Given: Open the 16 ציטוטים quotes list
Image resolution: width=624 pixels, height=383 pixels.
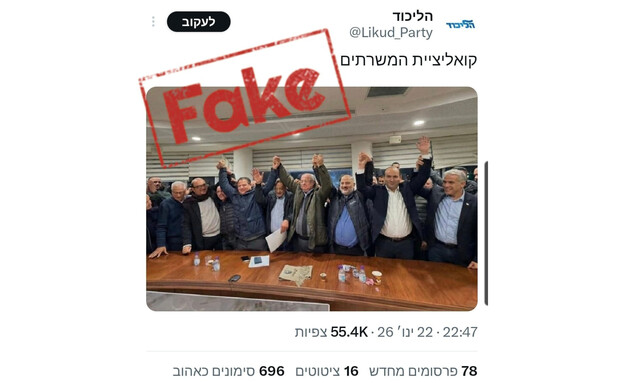Looking at the screenshot, I should 327,371.
